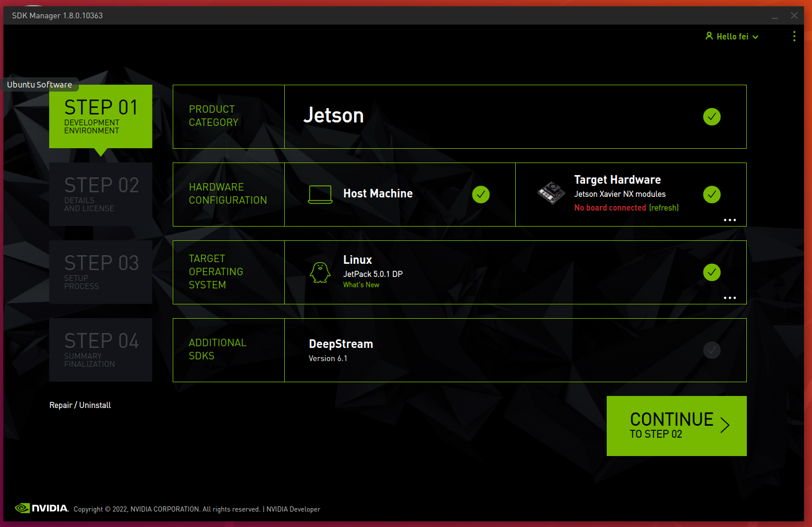Click the Jetson Xavier NX board image

(551, 193)
